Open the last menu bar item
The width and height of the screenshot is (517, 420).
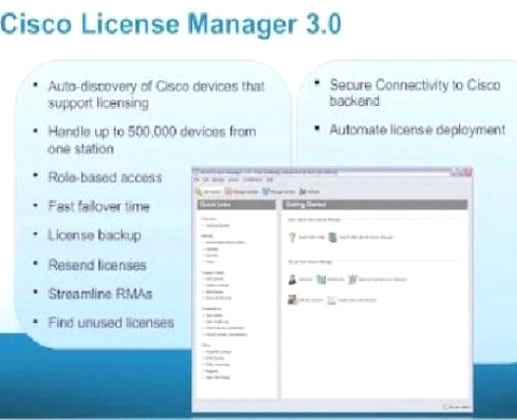270,180
